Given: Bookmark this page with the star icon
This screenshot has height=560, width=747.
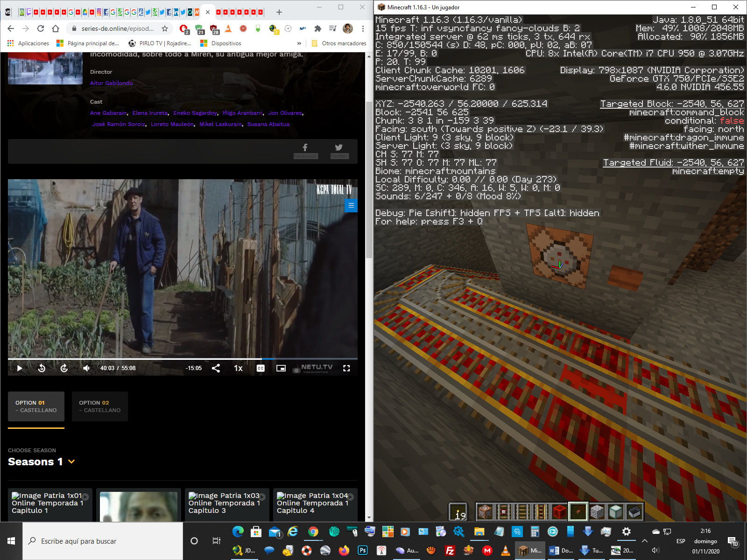Looking at the screenshot, I should click(x=165, y=28).
